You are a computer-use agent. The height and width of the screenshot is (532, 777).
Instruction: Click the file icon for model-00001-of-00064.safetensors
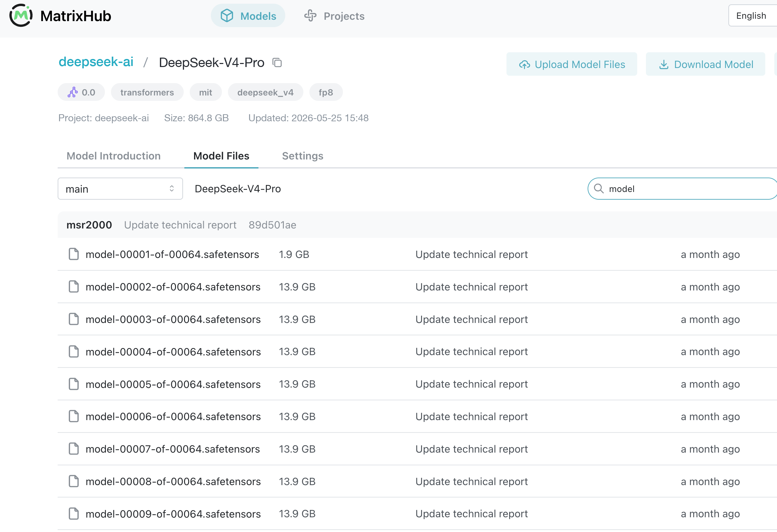click(x=74, y=254)
